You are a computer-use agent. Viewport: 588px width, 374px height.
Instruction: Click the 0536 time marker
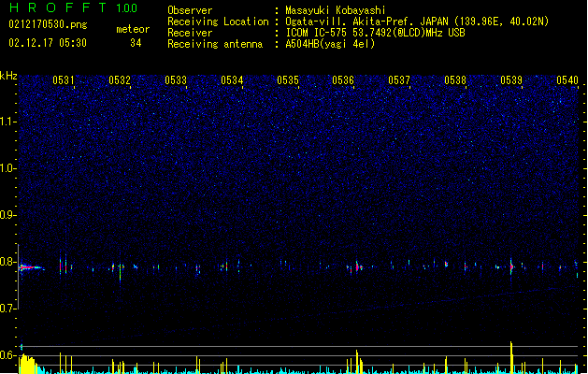(343, 80)
